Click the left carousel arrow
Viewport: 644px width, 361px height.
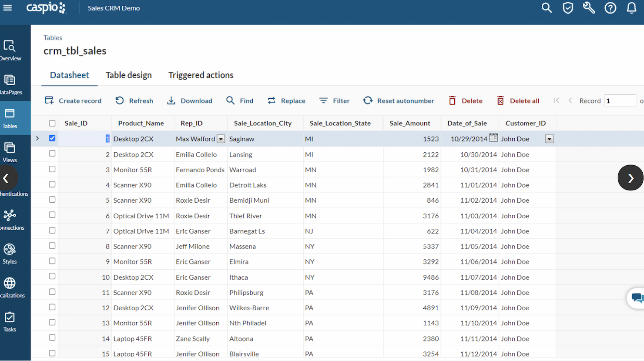click(x=7, y=178)
